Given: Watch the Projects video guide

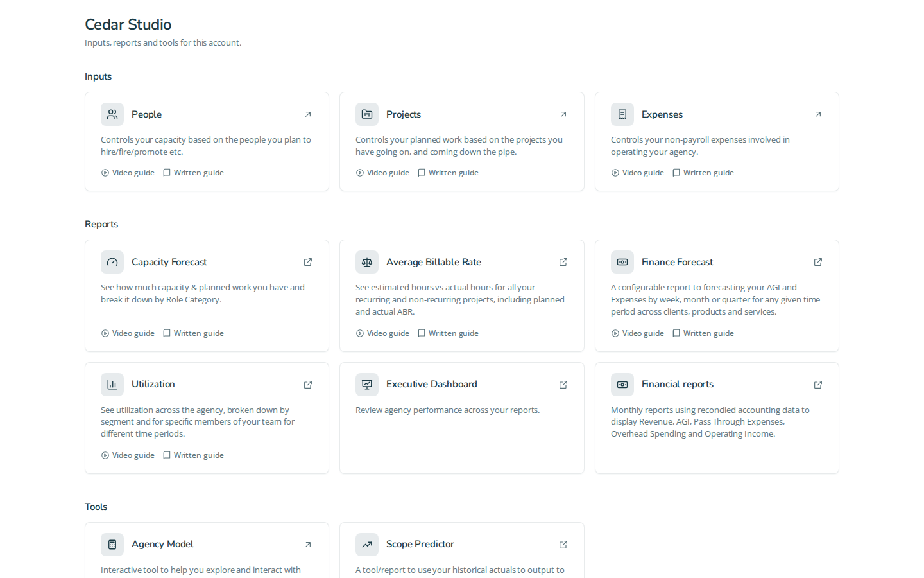Looking at the screenshot, I should (x=382, y=173).
